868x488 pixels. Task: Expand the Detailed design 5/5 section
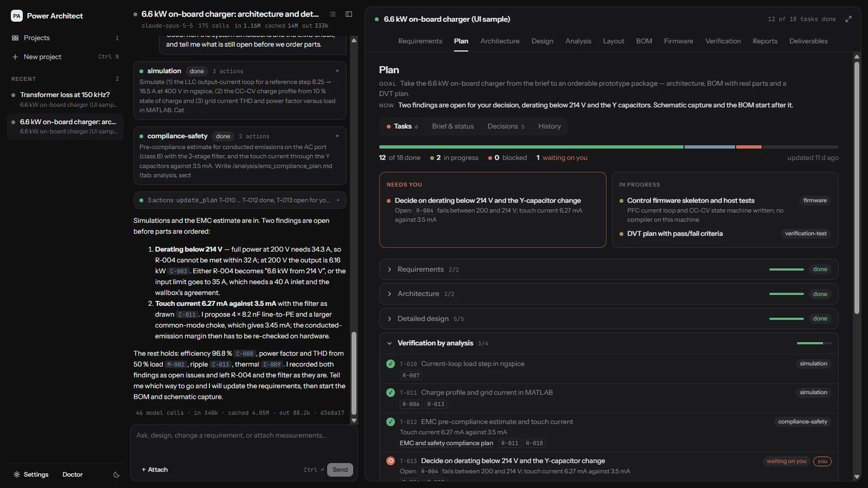609,319
